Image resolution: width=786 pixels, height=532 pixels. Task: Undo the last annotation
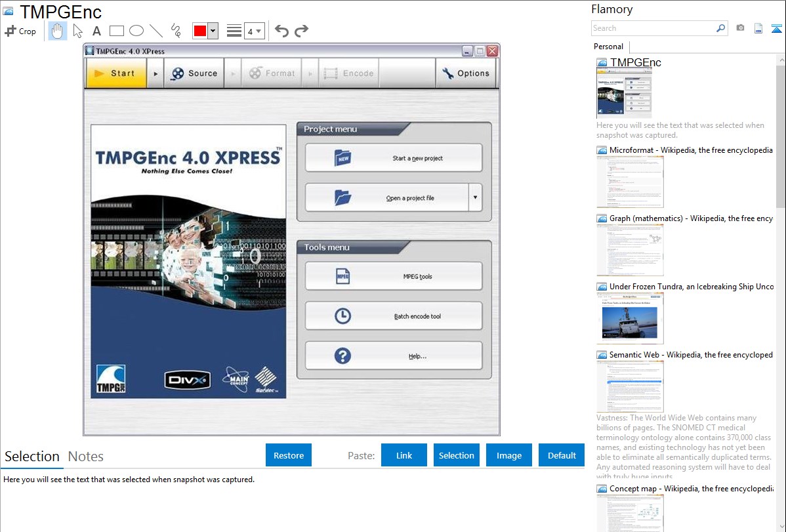tap(281, 31)
